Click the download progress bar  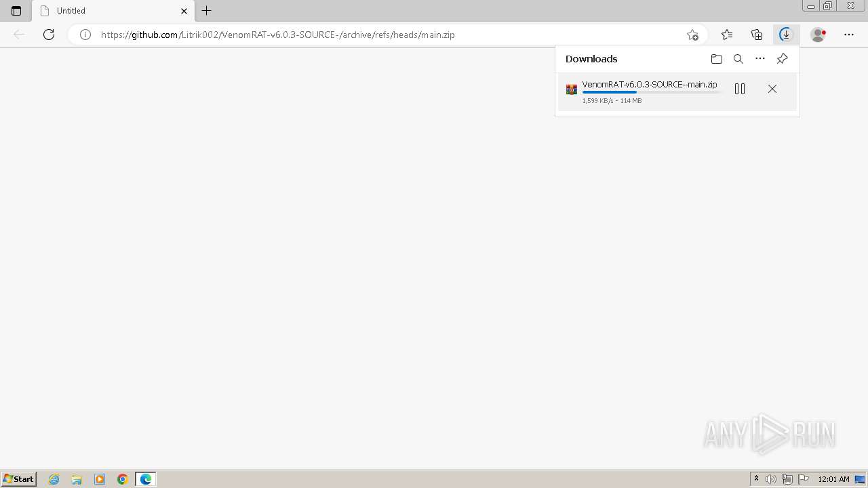point(652,92)
